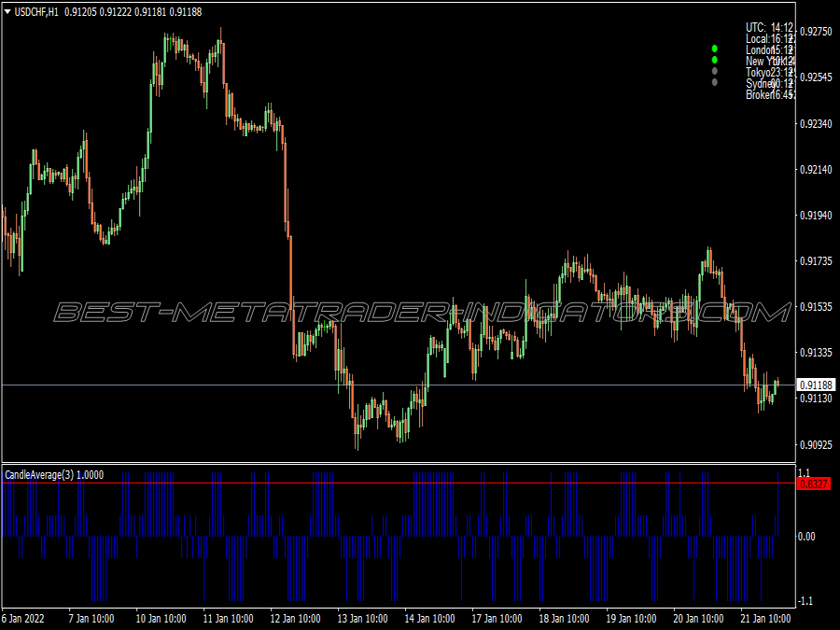The width and height of the screenshot is (840, 630).
Task: Click the 21 Jan 10:00 time label
Action: 765,618
